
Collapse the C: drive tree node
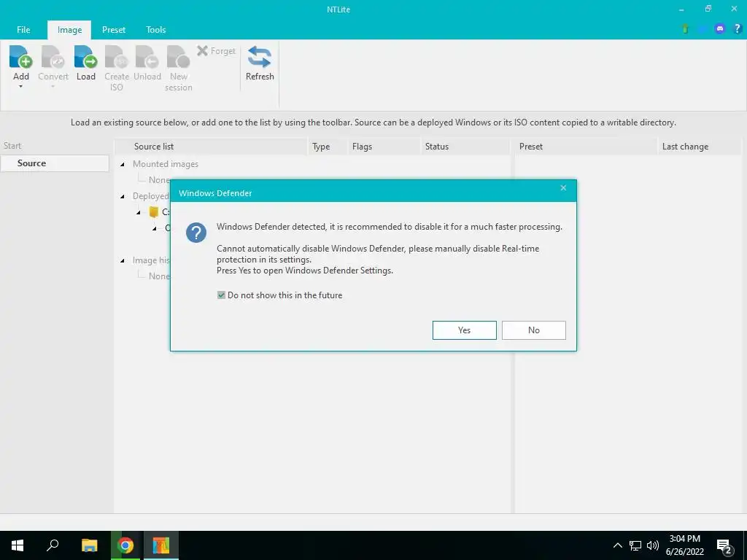pyautogui.click(x=139, y=212)
